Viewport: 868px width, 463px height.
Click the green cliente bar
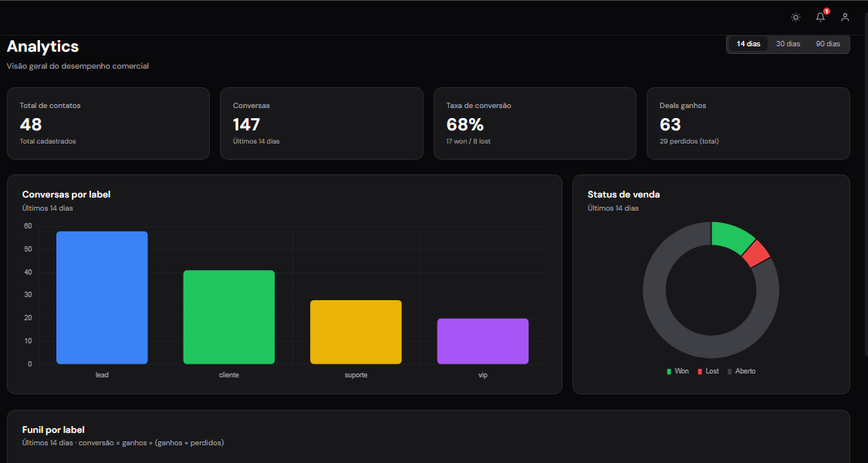click(228, 316)
